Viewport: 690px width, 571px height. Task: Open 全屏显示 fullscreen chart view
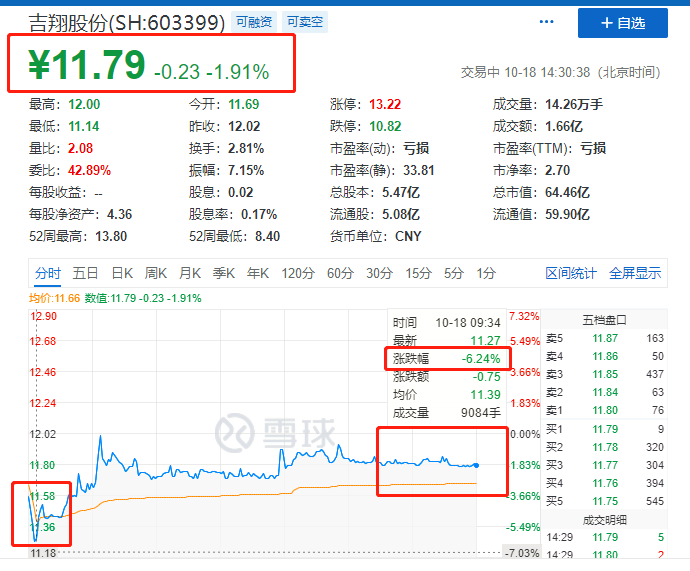click(635, 273)
